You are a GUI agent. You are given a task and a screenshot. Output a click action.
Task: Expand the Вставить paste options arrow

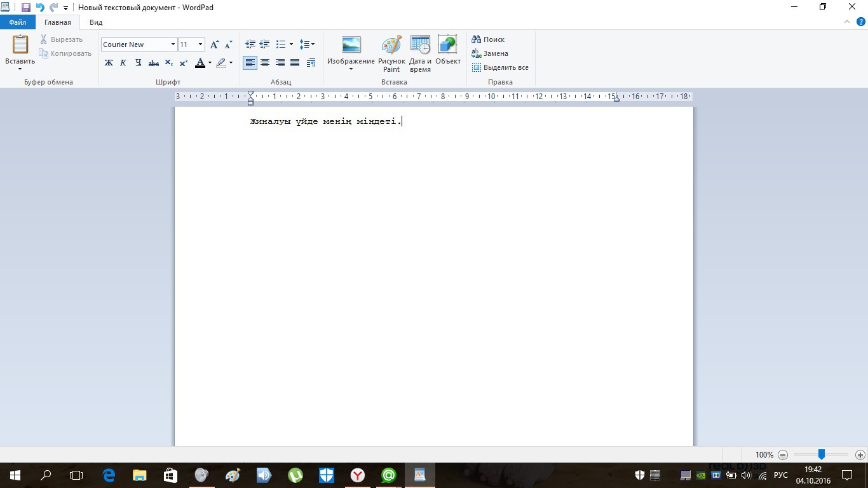[20, 69]
